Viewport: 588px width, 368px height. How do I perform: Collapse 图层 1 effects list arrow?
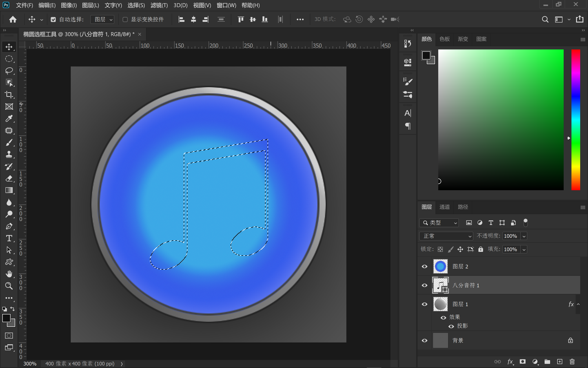point(578,304)
